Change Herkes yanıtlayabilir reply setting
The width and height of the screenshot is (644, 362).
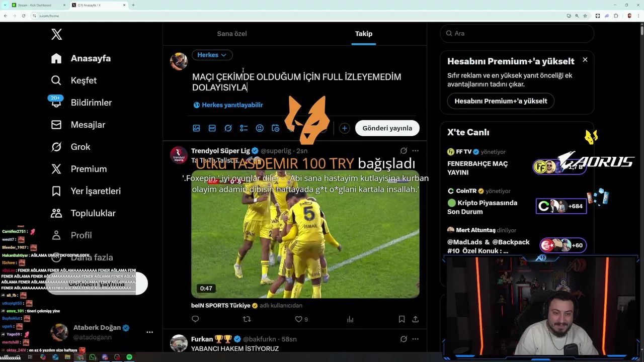point(228,105)
